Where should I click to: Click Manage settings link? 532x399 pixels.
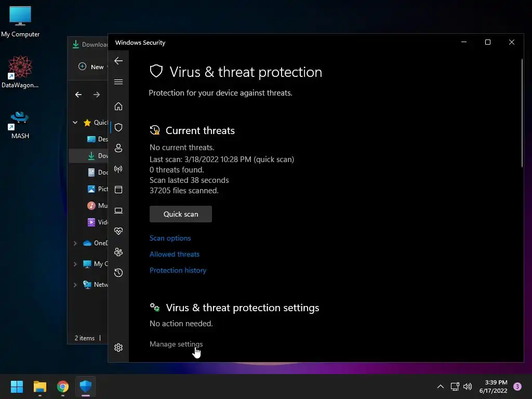pos(176,344)
